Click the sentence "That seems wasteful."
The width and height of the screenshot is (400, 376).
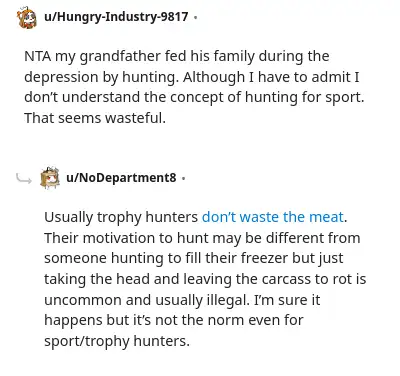pos(95,118)
